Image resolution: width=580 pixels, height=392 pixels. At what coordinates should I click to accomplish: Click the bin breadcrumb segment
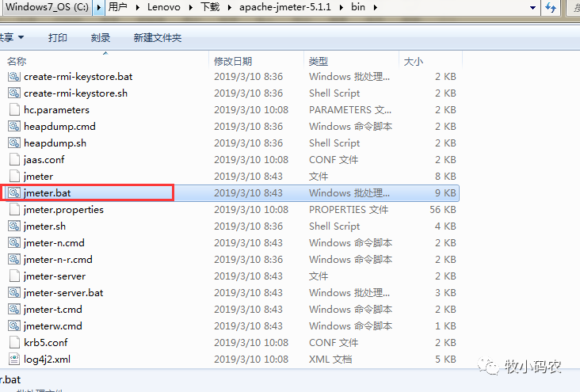pos(358,7)
